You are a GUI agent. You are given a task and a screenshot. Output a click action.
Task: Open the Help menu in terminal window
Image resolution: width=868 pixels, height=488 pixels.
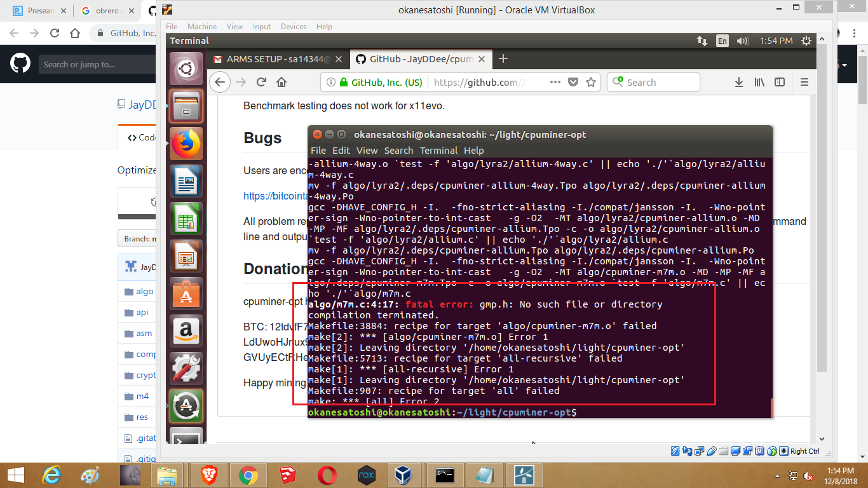[474, 151]
